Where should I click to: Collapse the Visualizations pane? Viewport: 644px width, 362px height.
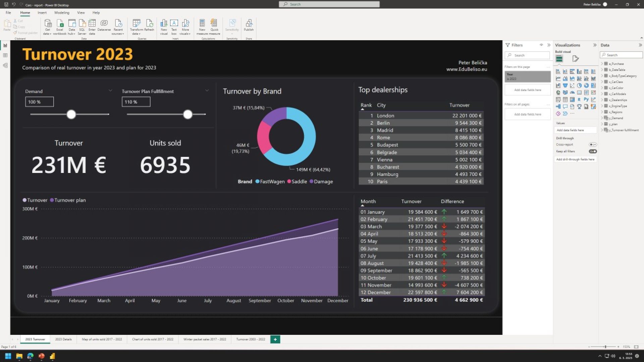click(595, 45)
